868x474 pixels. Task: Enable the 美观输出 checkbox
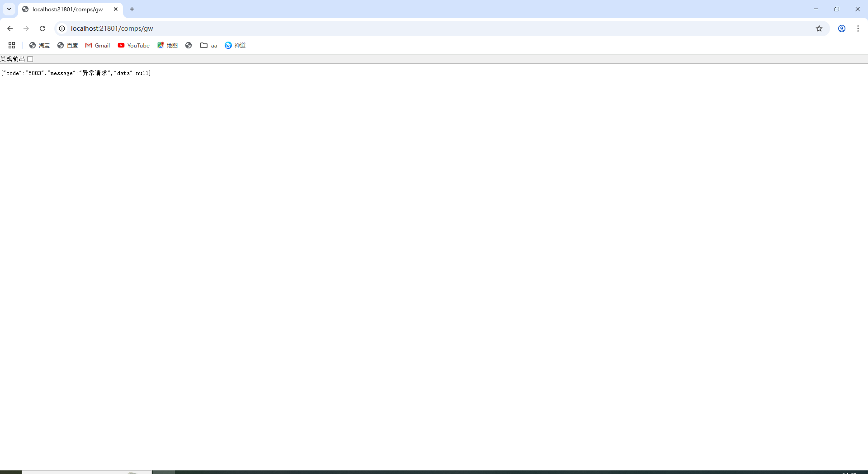(30, 59)
